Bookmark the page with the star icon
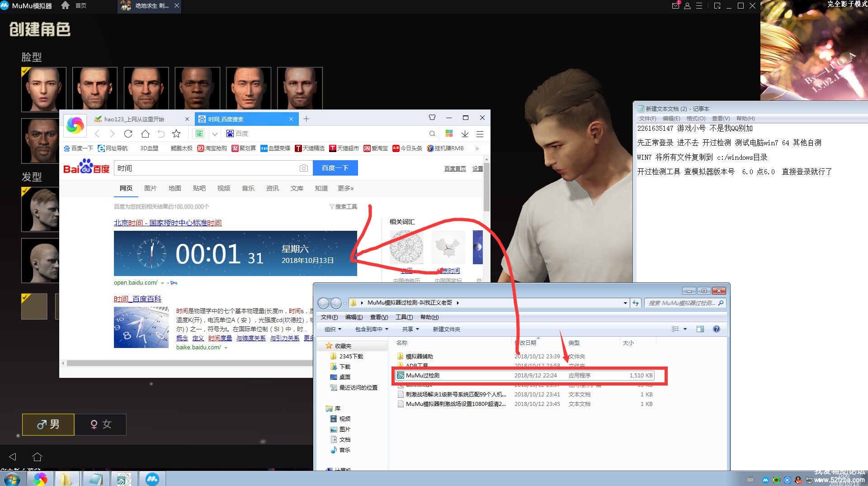 click(176, 133)
